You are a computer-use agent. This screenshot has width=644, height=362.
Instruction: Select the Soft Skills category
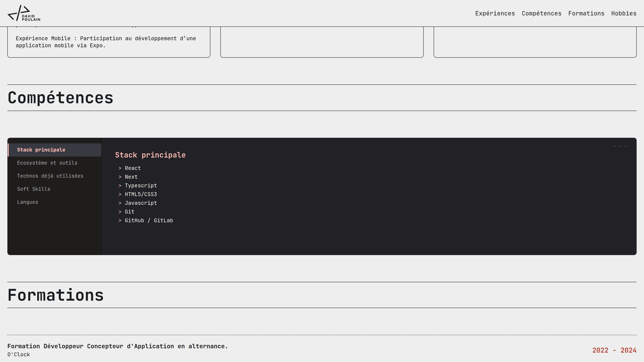pyautogui.click(x=34, y=189)
